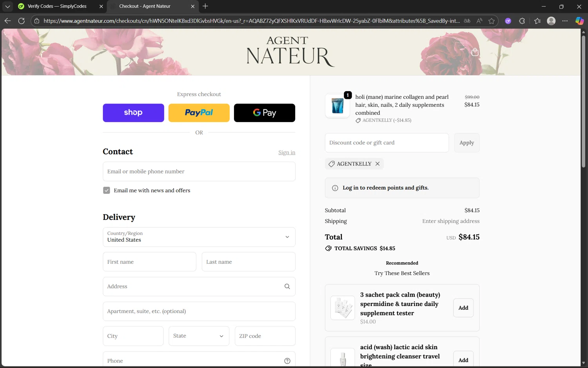The width and height of the screenshot is (588, 368).
Task: Focus the ZIP code field
Action: (x=265, y=336)
